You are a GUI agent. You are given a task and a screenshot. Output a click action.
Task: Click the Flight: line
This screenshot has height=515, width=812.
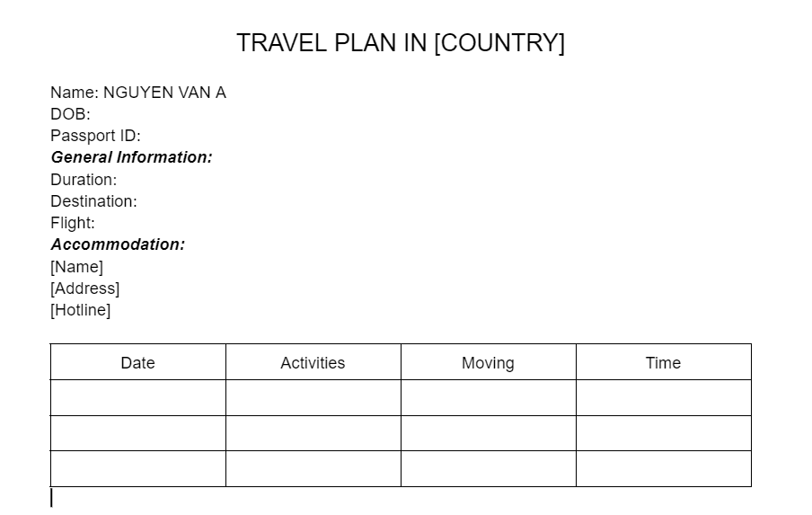point(73,223)
